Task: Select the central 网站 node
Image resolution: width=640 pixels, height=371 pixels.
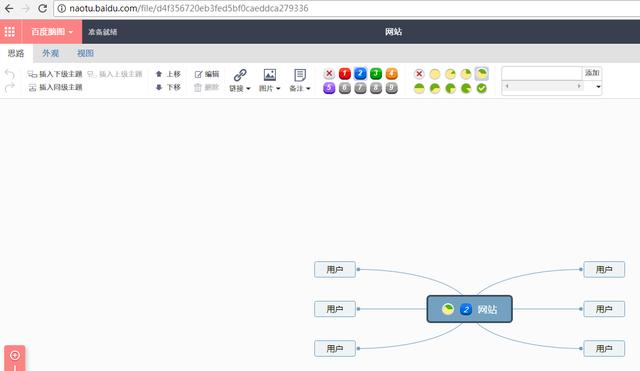Action: coord(469,309)
